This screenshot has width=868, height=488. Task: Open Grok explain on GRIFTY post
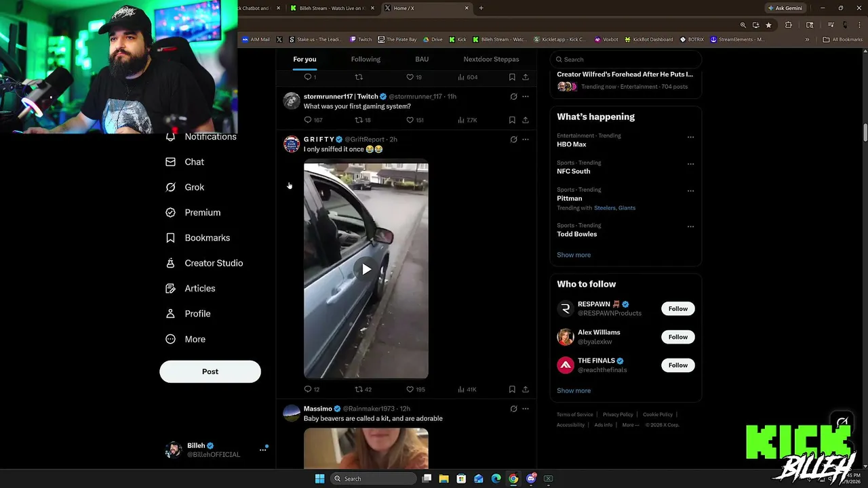point(513,139)
